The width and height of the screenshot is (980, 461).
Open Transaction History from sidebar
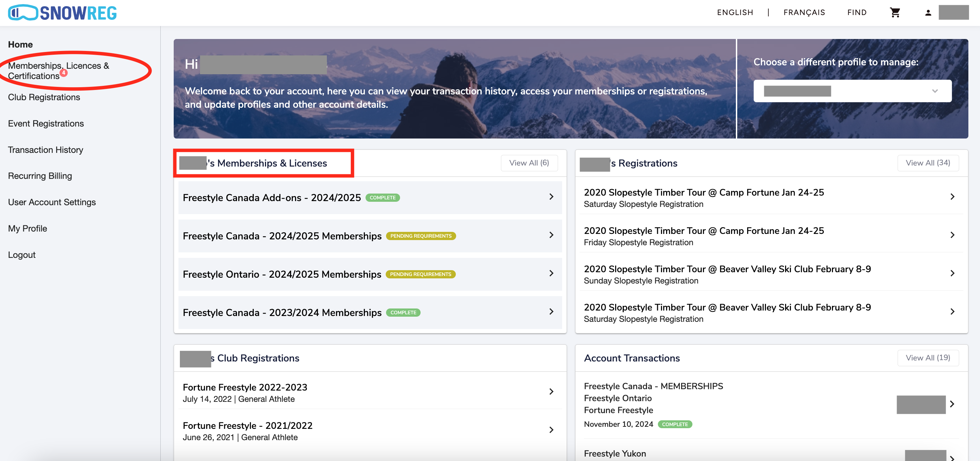45,149
